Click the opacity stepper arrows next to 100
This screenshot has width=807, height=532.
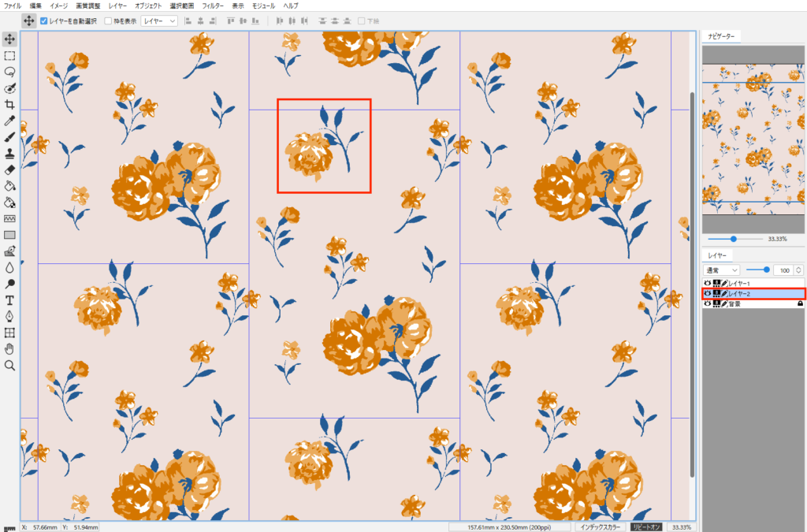(798, 270)
